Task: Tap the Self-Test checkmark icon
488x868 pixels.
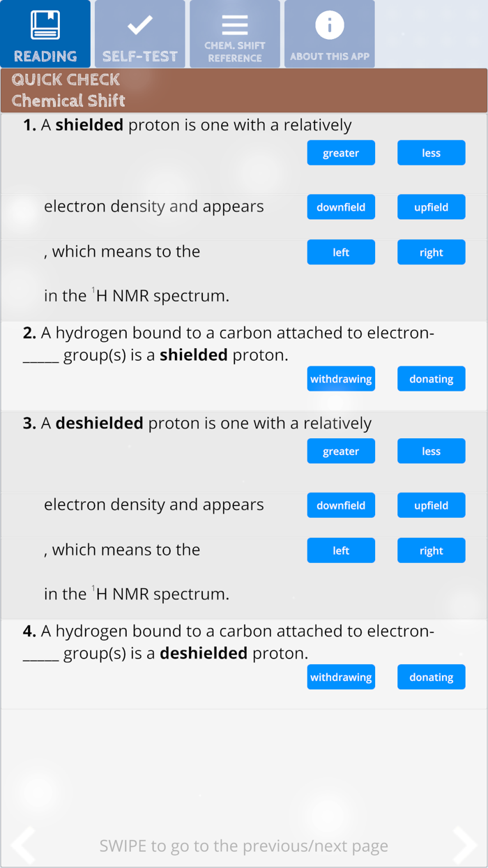Action: (140, 25)
